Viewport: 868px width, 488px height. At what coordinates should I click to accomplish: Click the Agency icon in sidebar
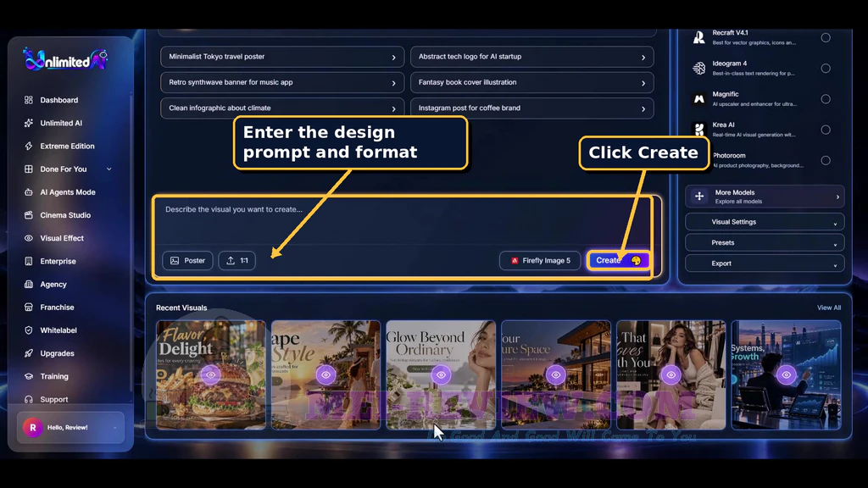coord(29,284)
